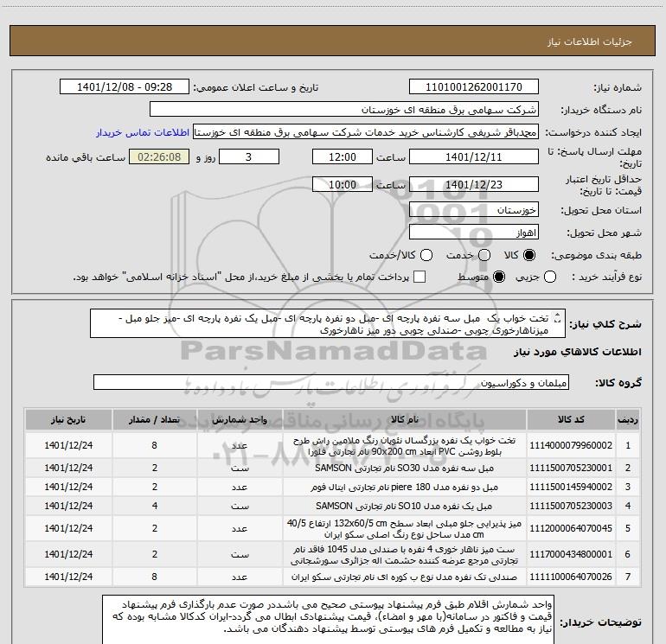Image resolution: width=666 pixels, height=644 pixels.
Task: Click the delivery city field اهواز
Action: pyautogui.click(x=474, y=233)
